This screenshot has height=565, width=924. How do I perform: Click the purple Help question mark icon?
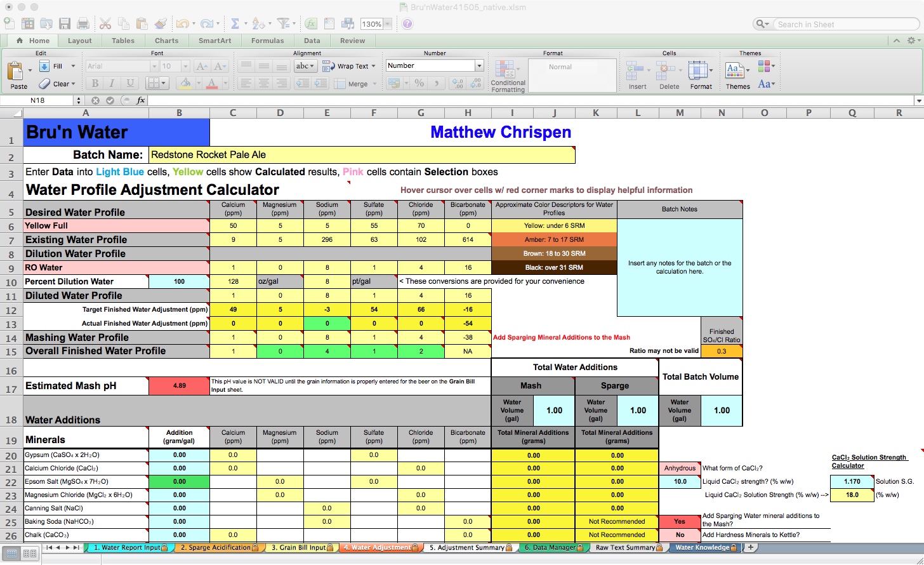click(407, 24)
